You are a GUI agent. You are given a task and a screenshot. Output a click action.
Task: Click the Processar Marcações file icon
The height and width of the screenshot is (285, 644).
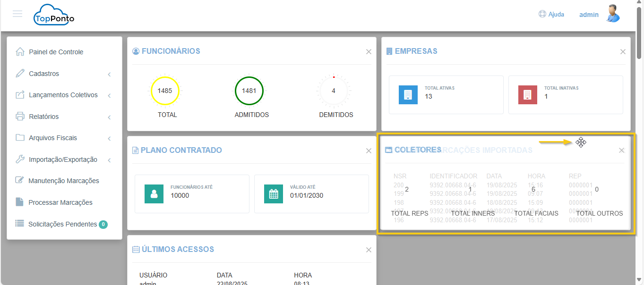[19, 202]
